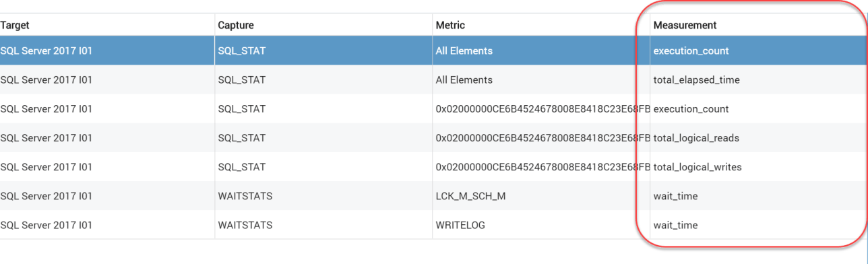Select the LCK_M_SCH_M metric row
This screenshot has width=868, height=264.
point(433,196)
